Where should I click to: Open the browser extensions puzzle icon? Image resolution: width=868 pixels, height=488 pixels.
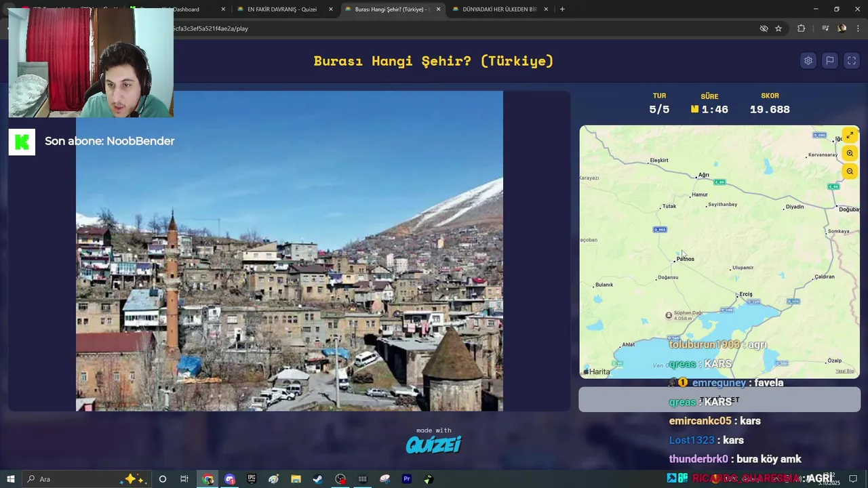(x=802, y=28)
